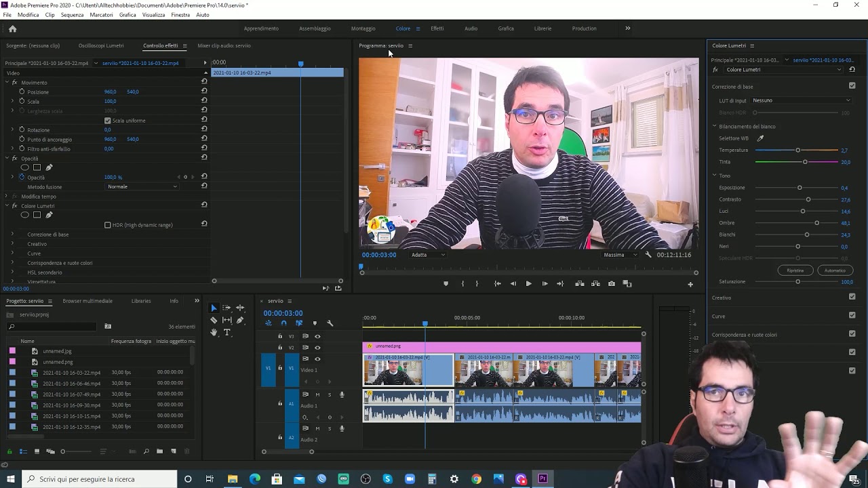
Task: Open the Mixer clip audio tab
Action: point(224,45)
